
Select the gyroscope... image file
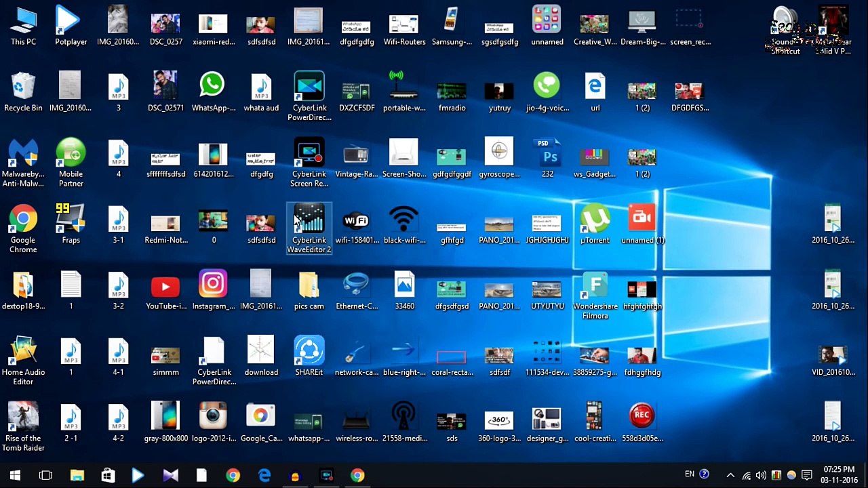coord(500,159)
